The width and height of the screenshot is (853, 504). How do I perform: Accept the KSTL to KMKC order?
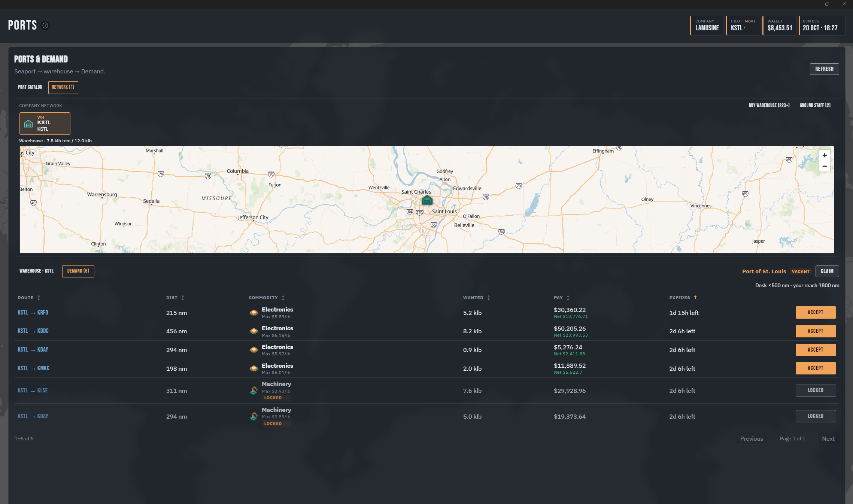815,368
